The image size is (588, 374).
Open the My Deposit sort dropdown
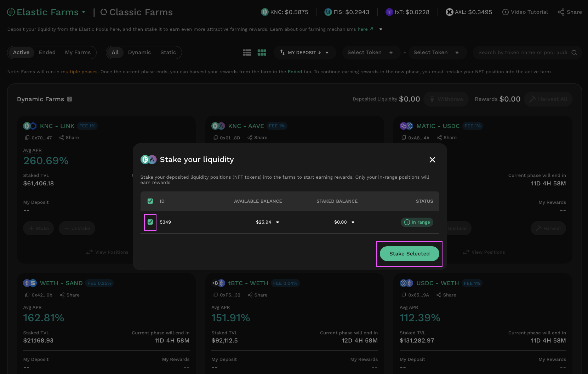(x=305, y=52)
